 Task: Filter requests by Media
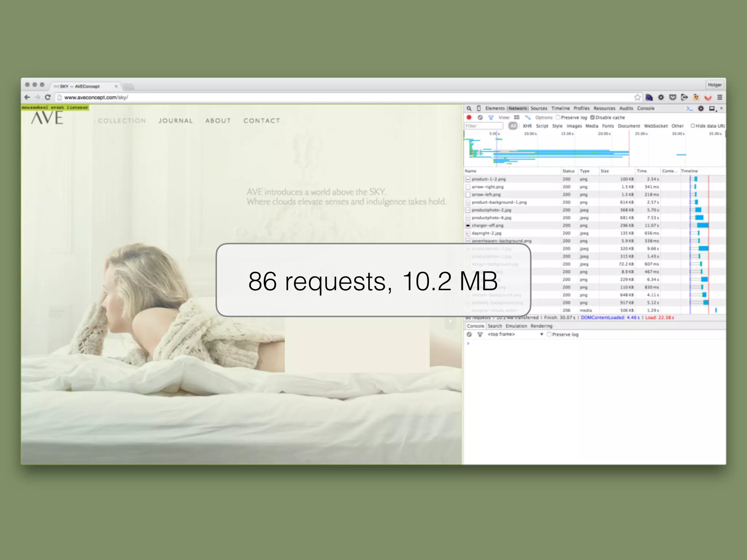592,126
